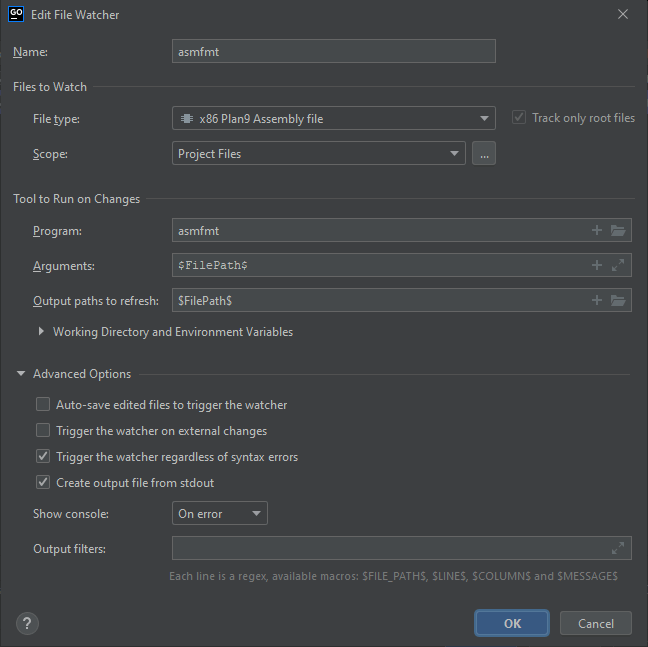Expand the Output filters editor
Viewport: 648px width, 647px height.
click(x=618, y=548)
